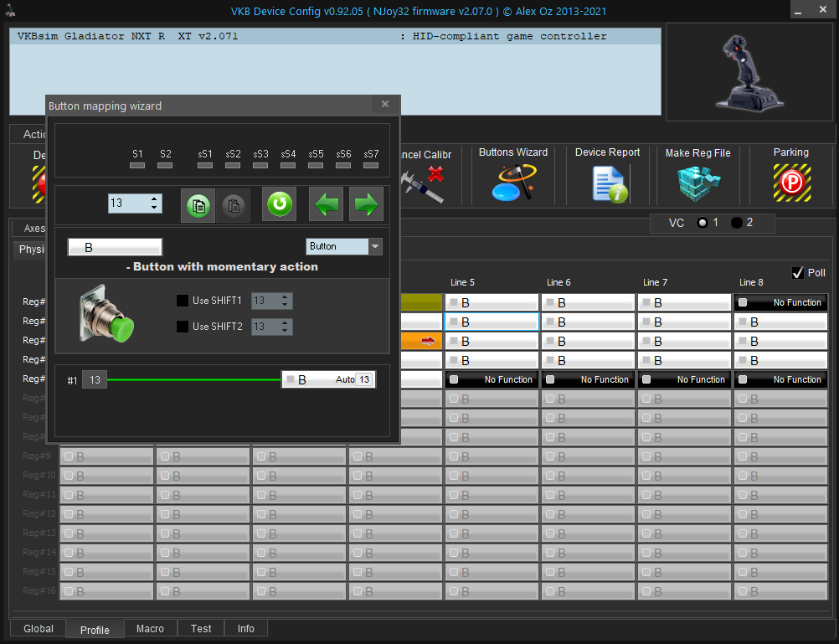Minimize the VKB Device Config window

point(798,10)
